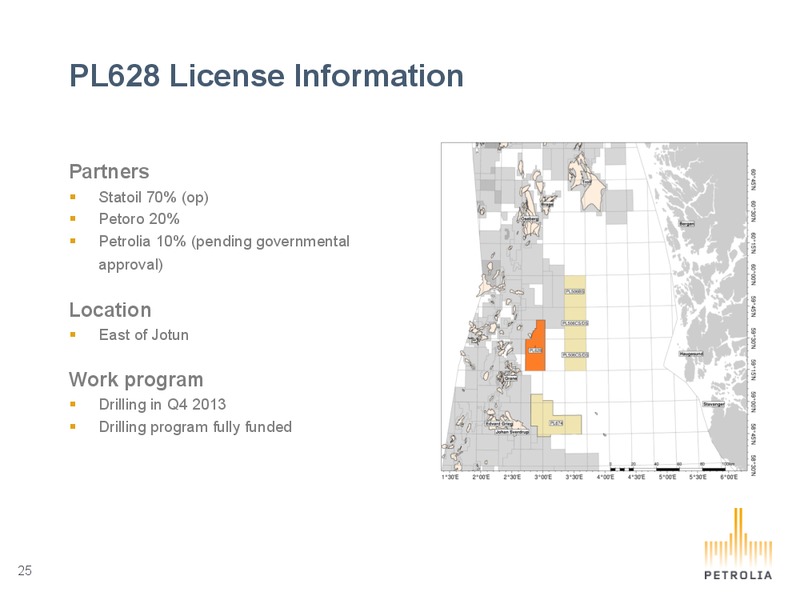Viewport: 800px width, 600px height.
Task: Click the Petrolia logo
Action: point(738,544)
